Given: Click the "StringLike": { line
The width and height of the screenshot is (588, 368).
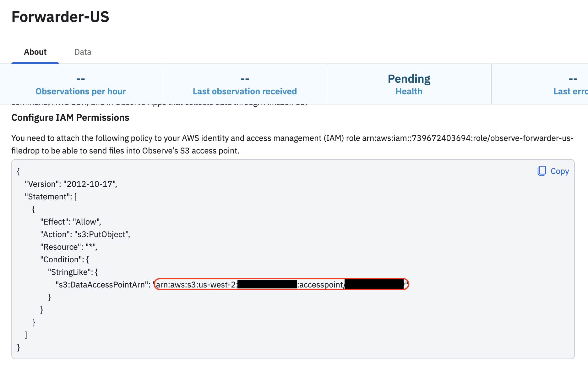Looking at the screenshot, I should coord(73,272).
